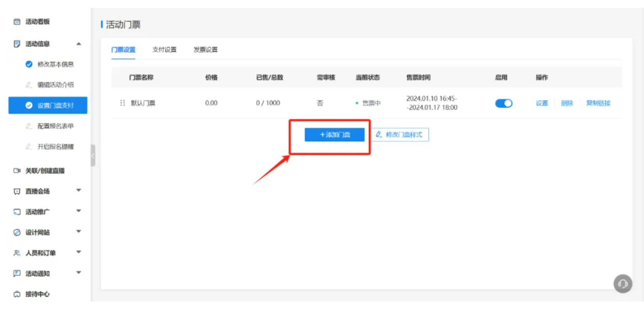644x311 pixels.
Task: Click the 接待中心 sidebar icon
Action: coord(17,294)
